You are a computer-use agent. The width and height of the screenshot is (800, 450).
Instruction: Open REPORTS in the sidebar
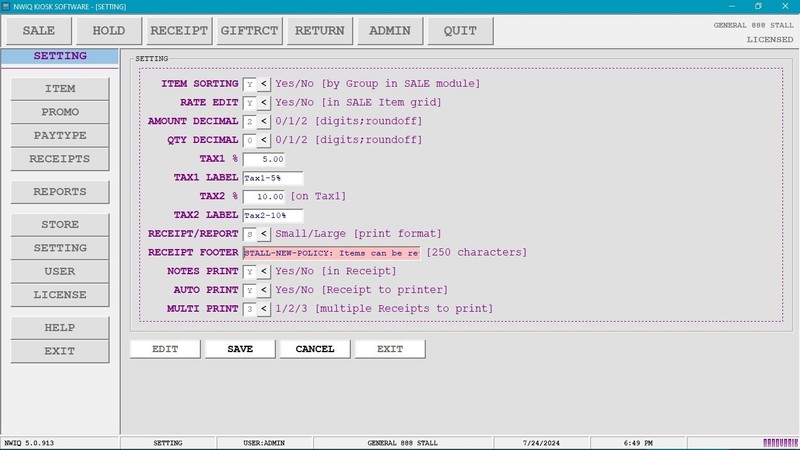pos(60,192)
